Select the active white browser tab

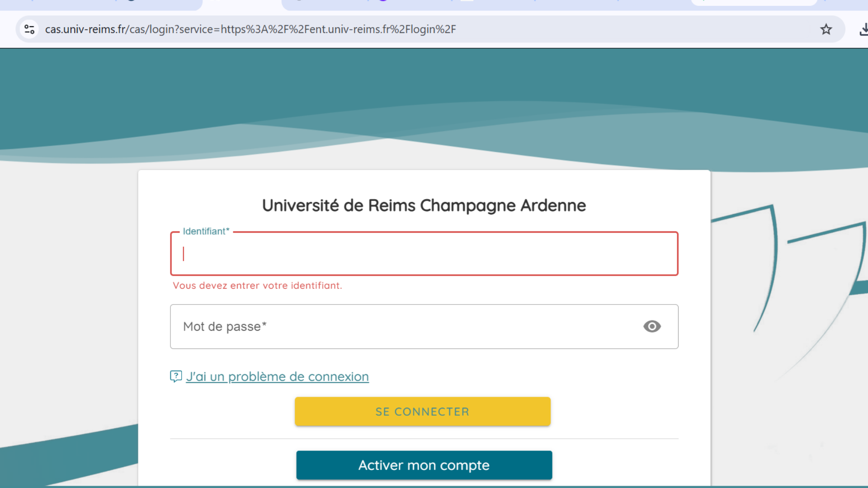pos(242,5)
